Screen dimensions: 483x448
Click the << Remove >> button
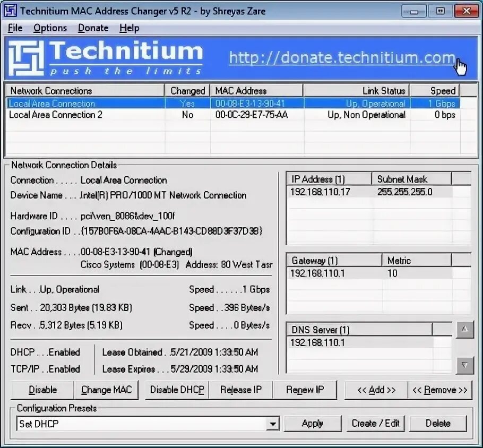[x=440, y=390]
